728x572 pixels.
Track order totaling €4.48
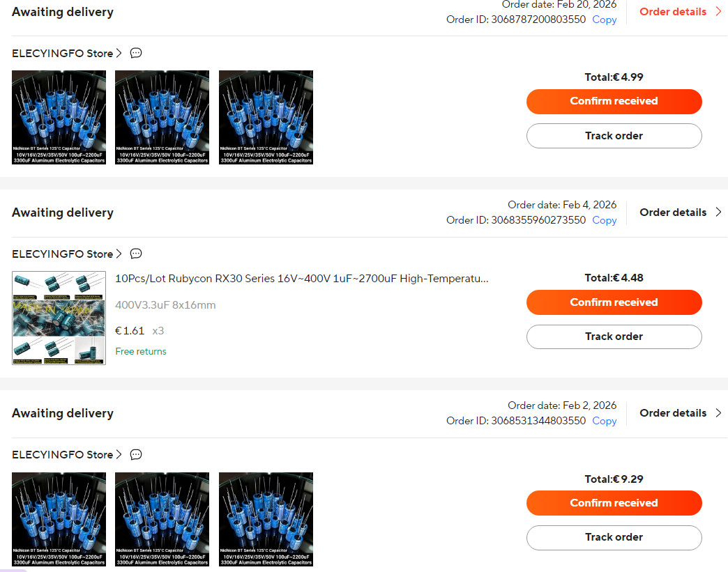point(614,337)
